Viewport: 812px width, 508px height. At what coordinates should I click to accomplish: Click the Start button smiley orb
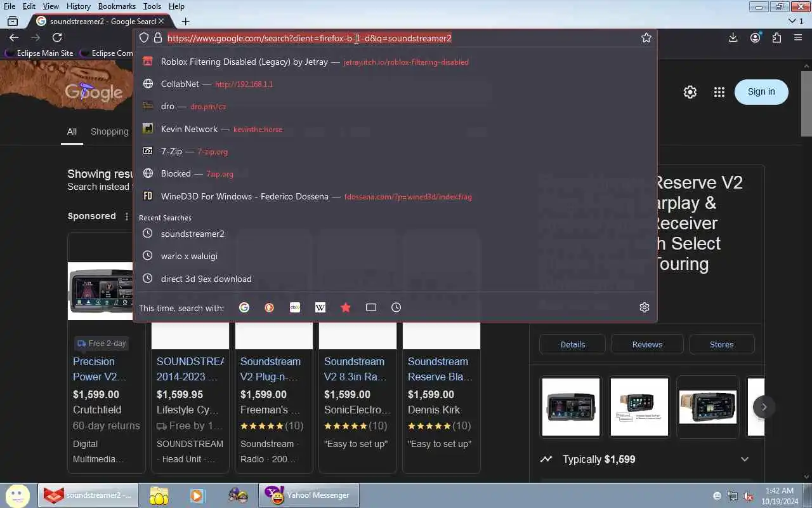tap(17, 495)
